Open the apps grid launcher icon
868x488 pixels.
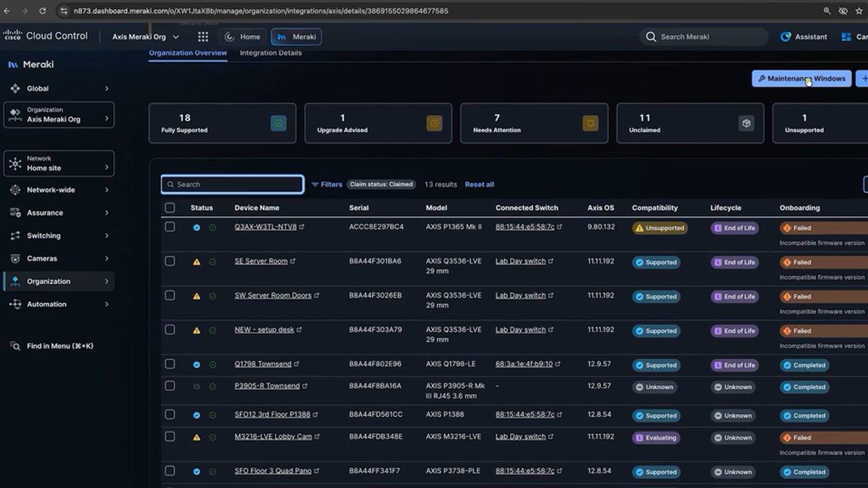coord(203,37)
